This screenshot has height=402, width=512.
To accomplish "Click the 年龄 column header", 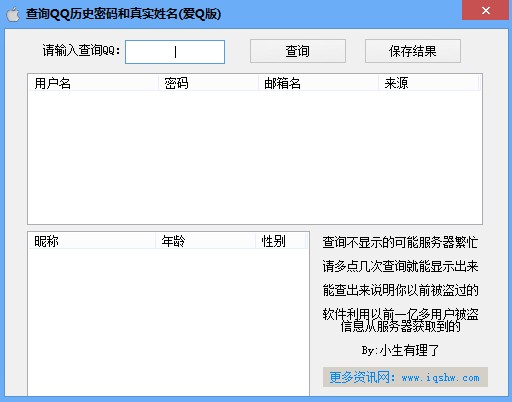I will pyautogui.click(x=206, y=241).
